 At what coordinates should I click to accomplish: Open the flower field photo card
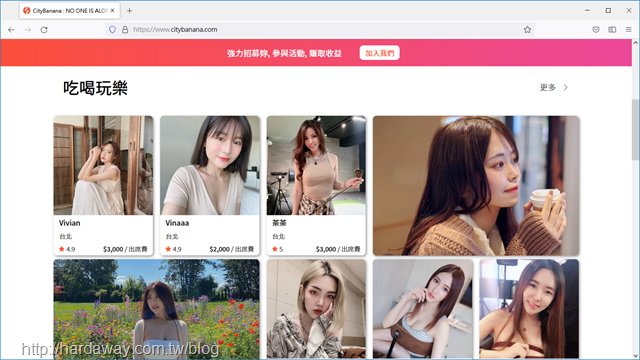point(156,309)
